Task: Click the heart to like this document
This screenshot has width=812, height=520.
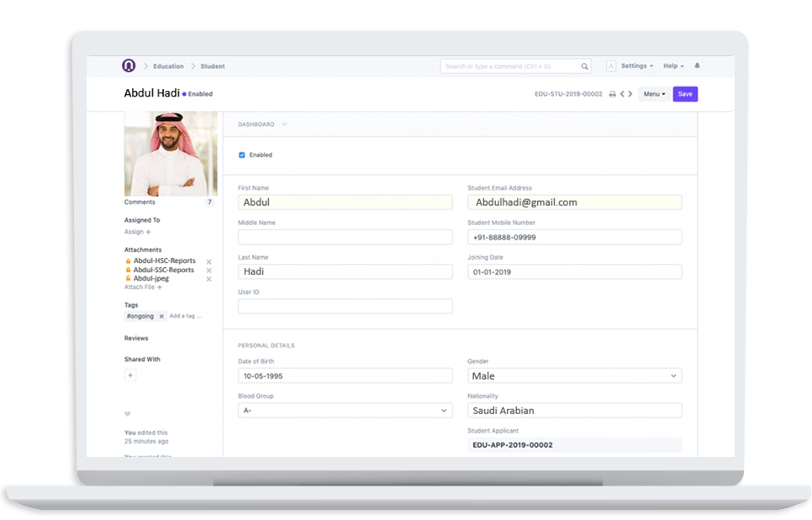Action: click(127, 412)
